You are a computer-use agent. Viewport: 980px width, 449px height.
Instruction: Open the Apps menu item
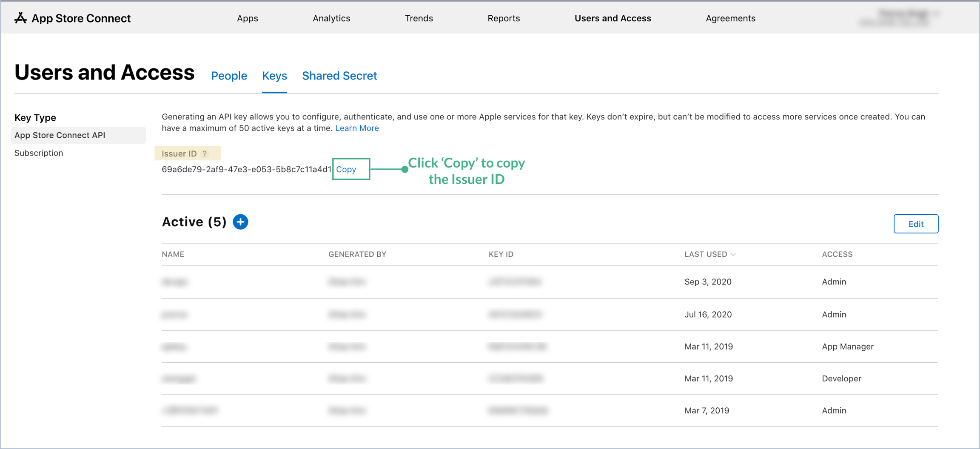[x=247, y=18]
